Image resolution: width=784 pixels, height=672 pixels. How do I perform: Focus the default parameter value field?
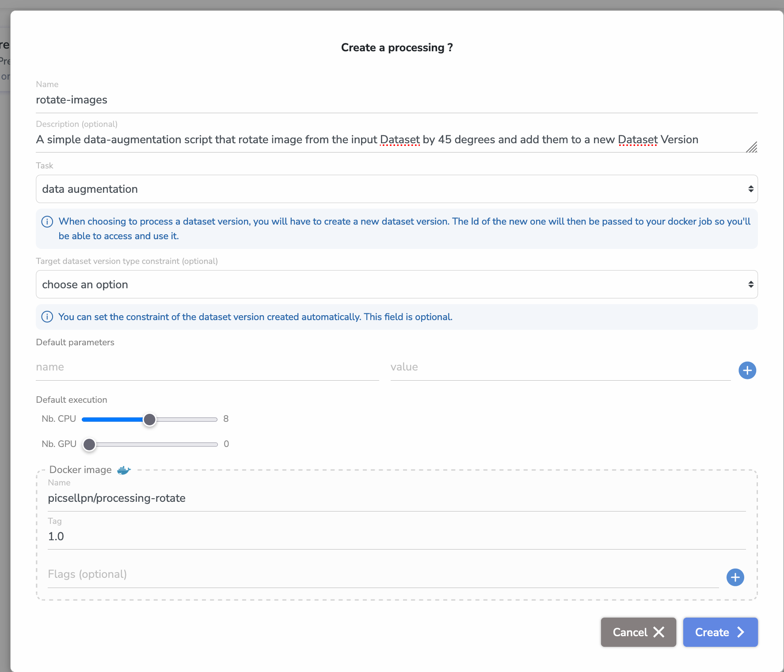pos(560,367)
